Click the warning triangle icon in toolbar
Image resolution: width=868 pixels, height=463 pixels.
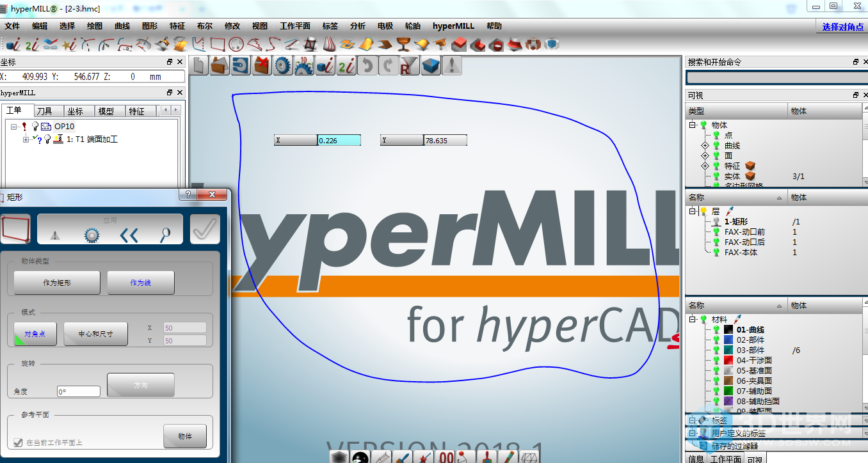coord(452,65)
